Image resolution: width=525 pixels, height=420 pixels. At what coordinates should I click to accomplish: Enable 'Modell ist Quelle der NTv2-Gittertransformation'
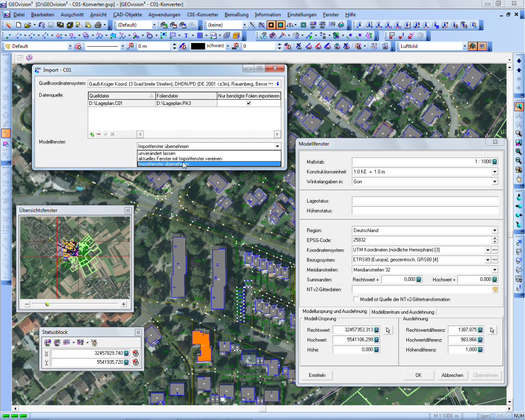point(355,299)
